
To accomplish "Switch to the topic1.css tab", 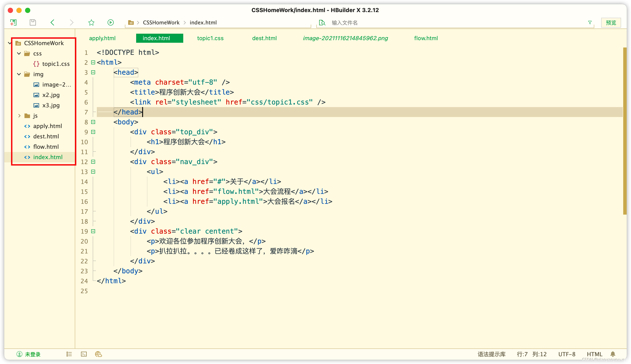I will 210,38.
